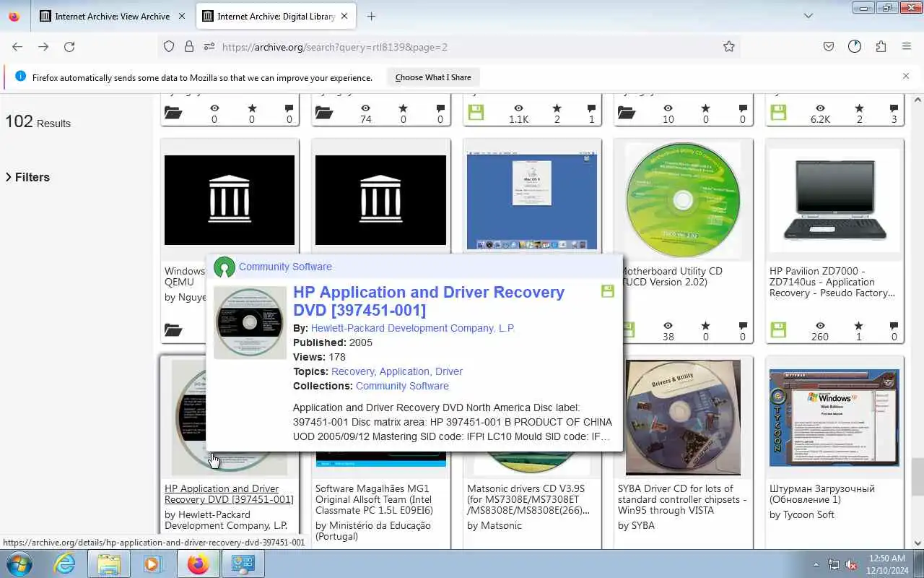The width and height of the screenshot is (924, 578).
Task: Click folder icon on Windows QEMU card
Action: [x=173, y=330]
